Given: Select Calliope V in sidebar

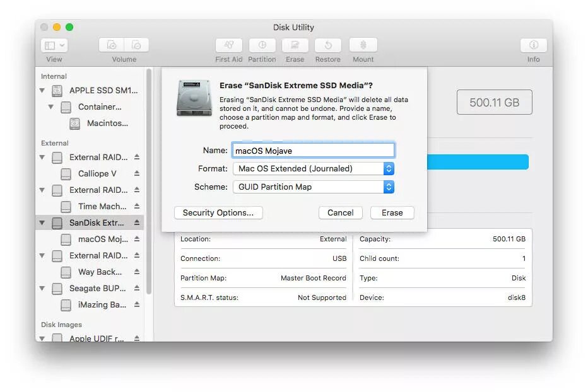Looking at the screenshot, I should 98,173.
